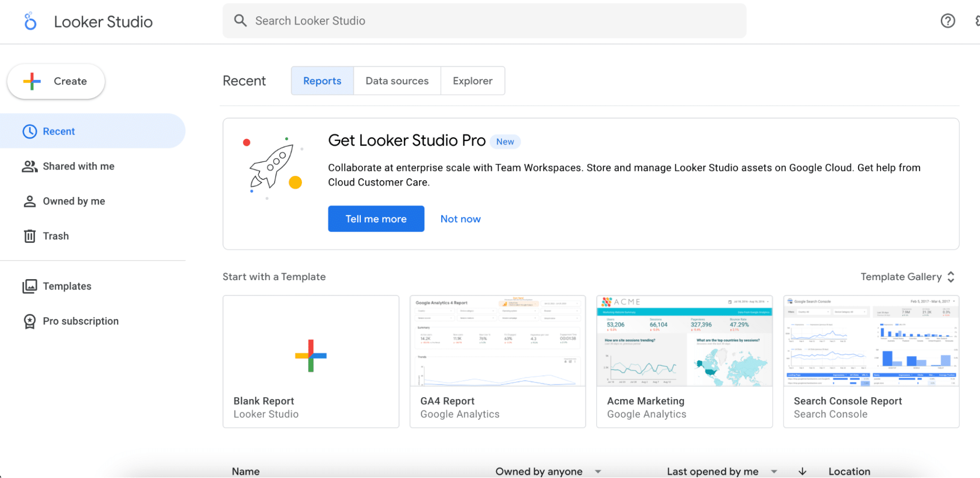Open the Owned by anyone dropdown
Image resolution: width=980 pixels, height=478 pixels.
coord(548,471)
